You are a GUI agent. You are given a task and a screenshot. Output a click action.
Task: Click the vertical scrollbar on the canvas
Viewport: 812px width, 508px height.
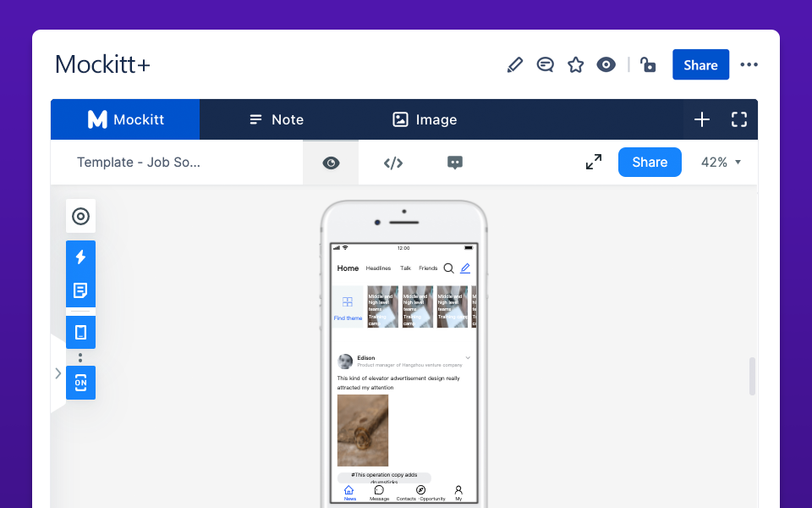tap(752, 376)
